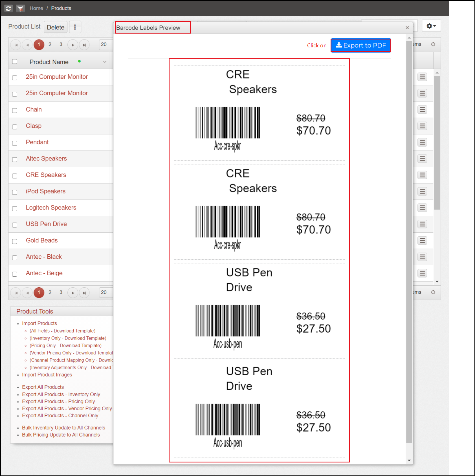The image size is (475, 476).
Task: Open row menu icon for USB Pen Drive row
Action: point(422,224)
